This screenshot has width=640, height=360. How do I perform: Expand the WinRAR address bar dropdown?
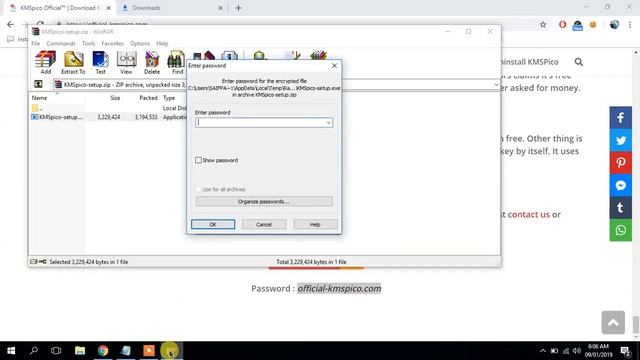point(496,84)
